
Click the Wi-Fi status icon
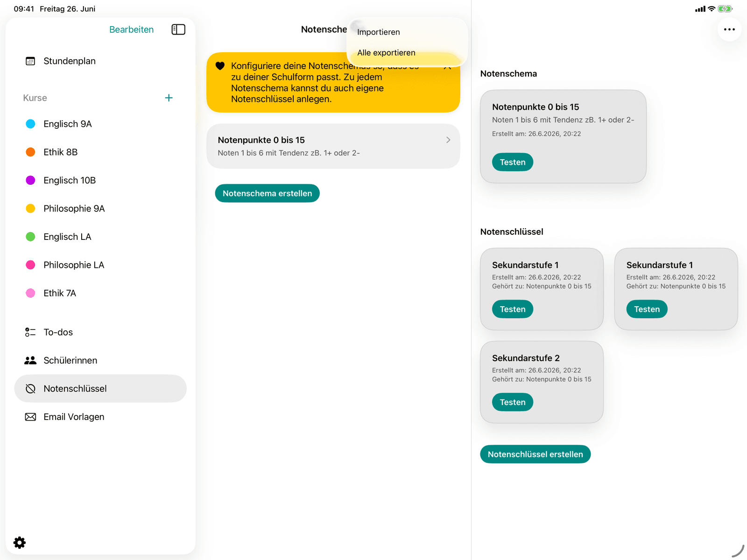[x=712, y=9]
